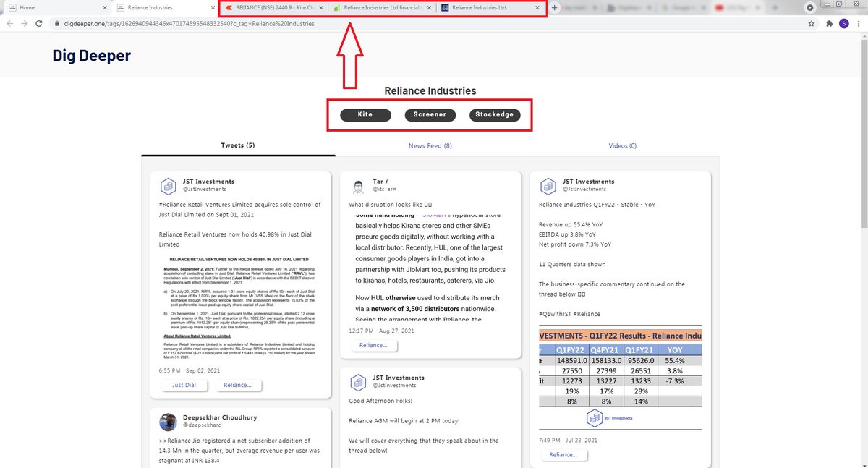Open the Screener button
The height and width of the screenshot is (468, 868).
pyautogui.click(x=430, y=115)
